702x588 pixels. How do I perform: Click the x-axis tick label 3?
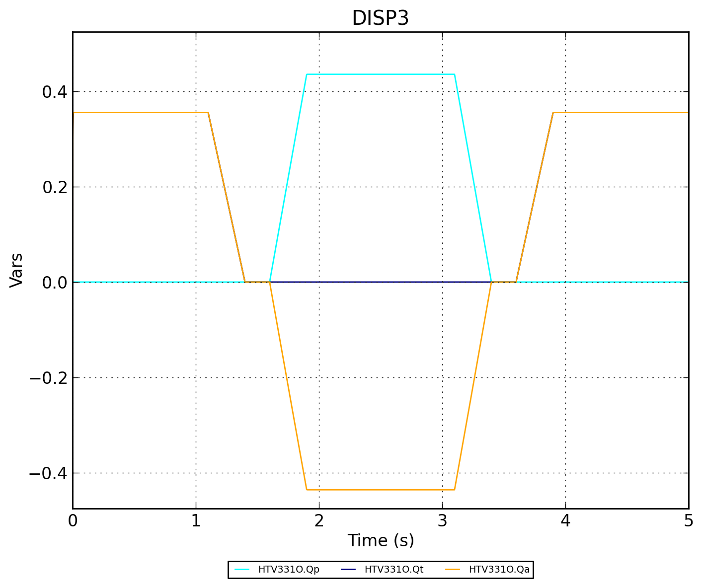[442, 520]
